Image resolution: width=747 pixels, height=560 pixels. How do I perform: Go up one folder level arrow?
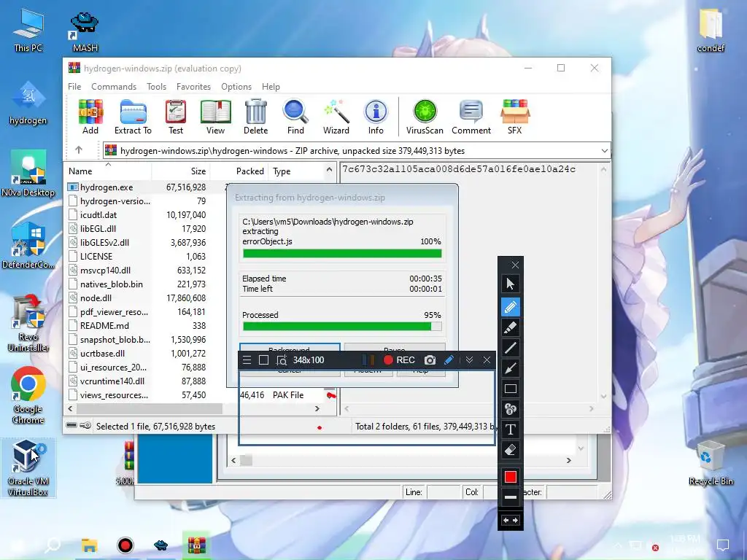pos(79,150)
